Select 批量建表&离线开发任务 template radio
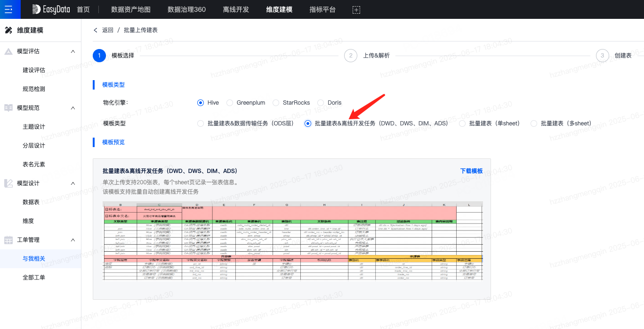The image size is (644, 329). 308,123
